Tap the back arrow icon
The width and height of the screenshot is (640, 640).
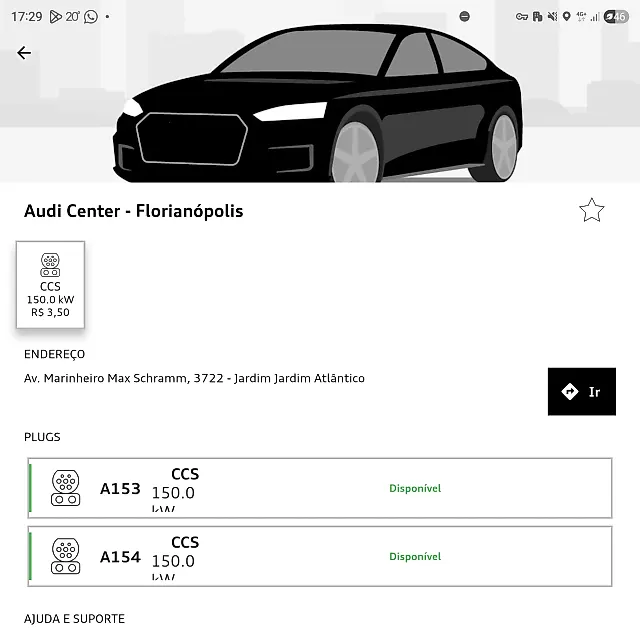coord(24,53)
